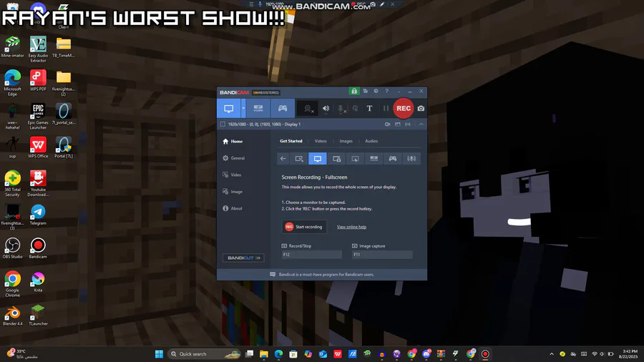The height and width of the screenshot is (362, 644).
Task: Select game recording in the mode row
Action: coord(393,159)
